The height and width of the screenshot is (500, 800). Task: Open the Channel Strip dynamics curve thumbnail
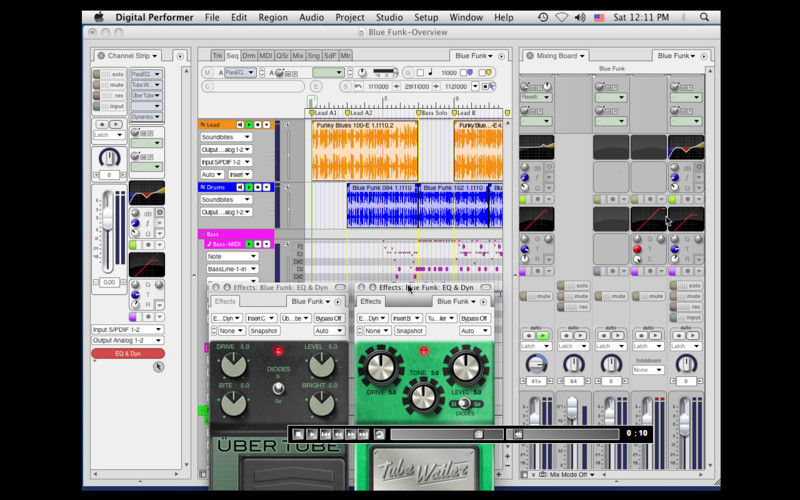click(147, 264)
